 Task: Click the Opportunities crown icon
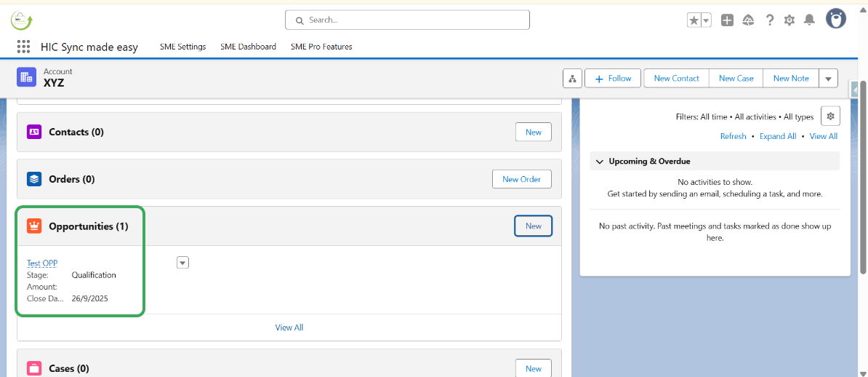pos(34,226)
